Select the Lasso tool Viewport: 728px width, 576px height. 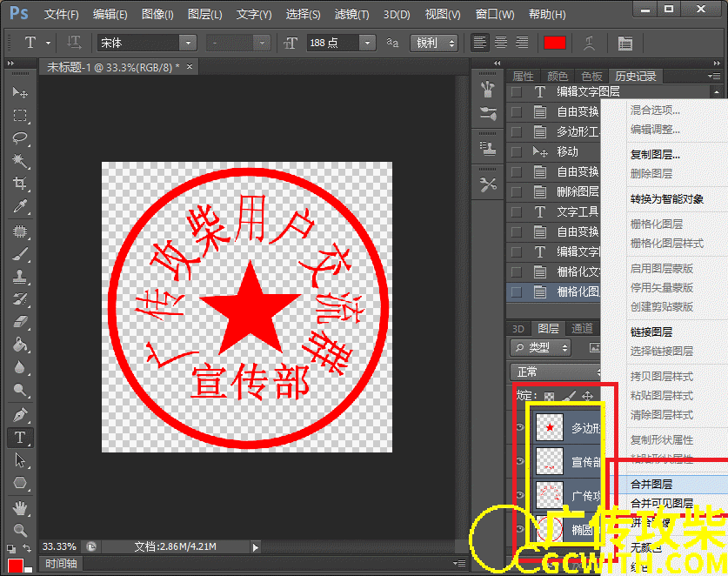[x=20, y=138]
